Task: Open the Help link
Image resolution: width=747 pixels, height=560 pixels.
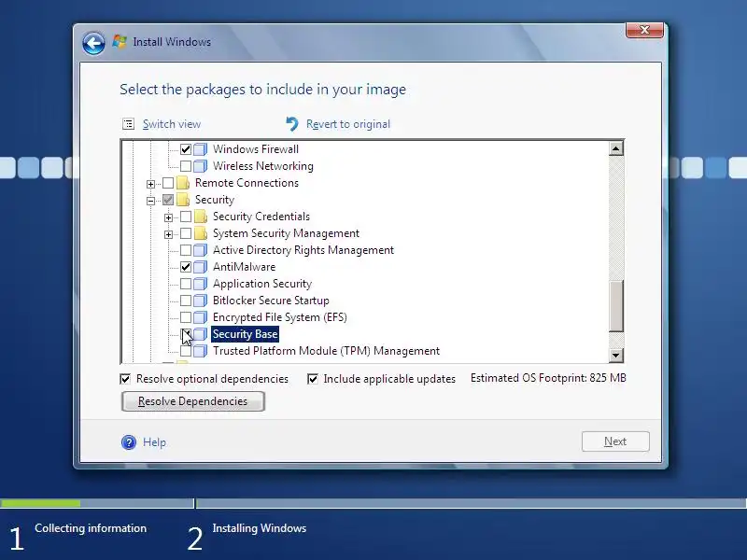Action: (x=154, y=442)
